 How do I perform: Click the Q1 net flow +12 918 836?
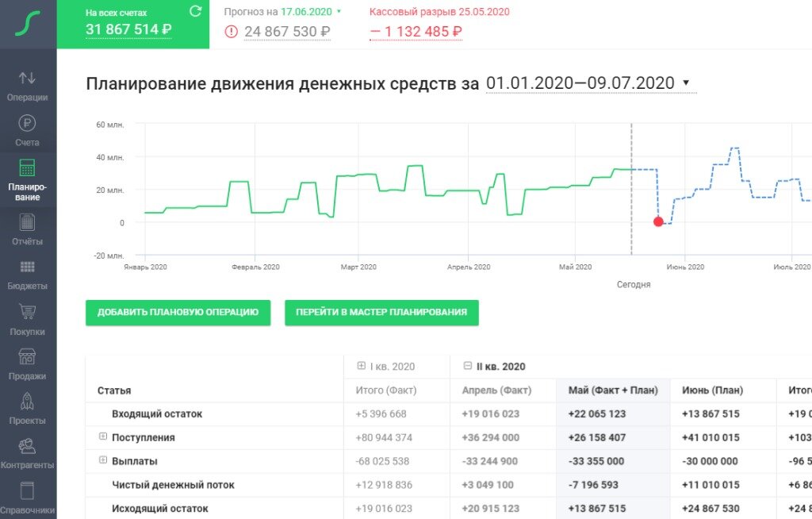pyautogui.click(x=384, y=485)
